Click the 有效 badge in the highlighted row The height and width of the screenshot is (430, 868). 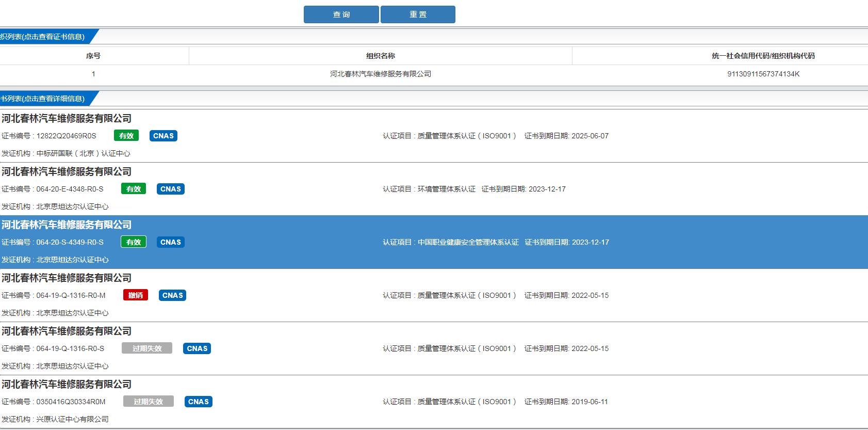tap(134, 242)
